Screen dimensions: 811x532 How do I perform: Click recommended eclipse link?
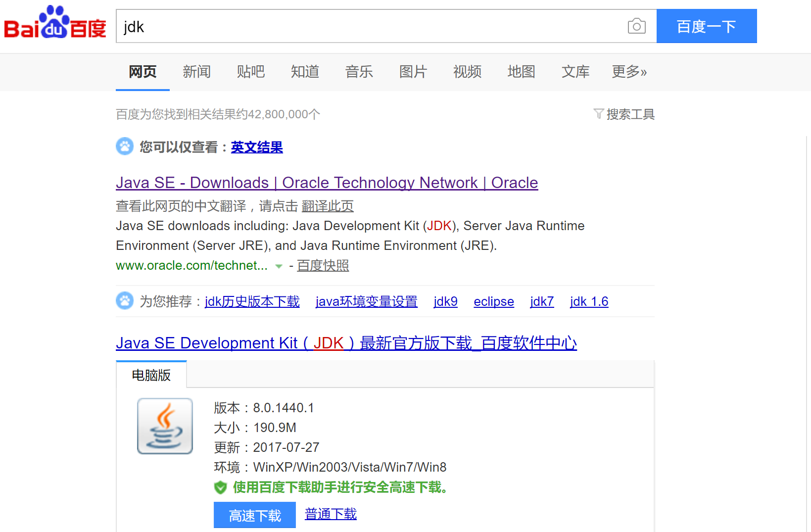[x=494, y=301]
